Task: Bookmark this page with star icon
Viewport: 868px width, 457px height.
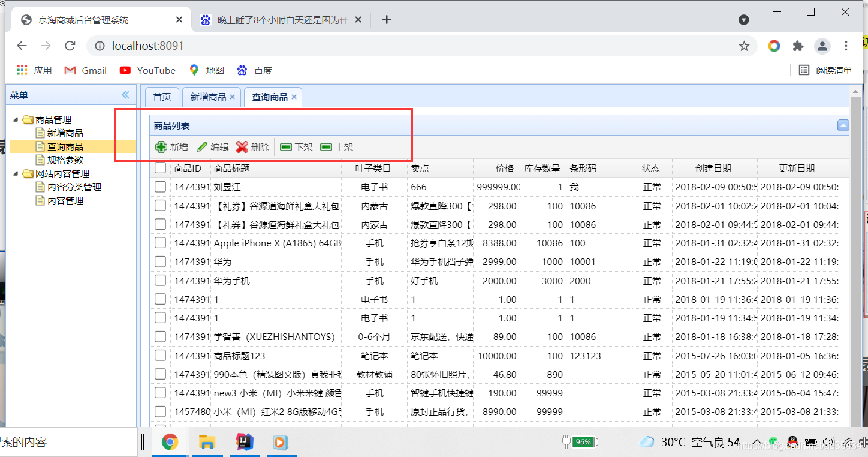Action: tap(744, 46)
